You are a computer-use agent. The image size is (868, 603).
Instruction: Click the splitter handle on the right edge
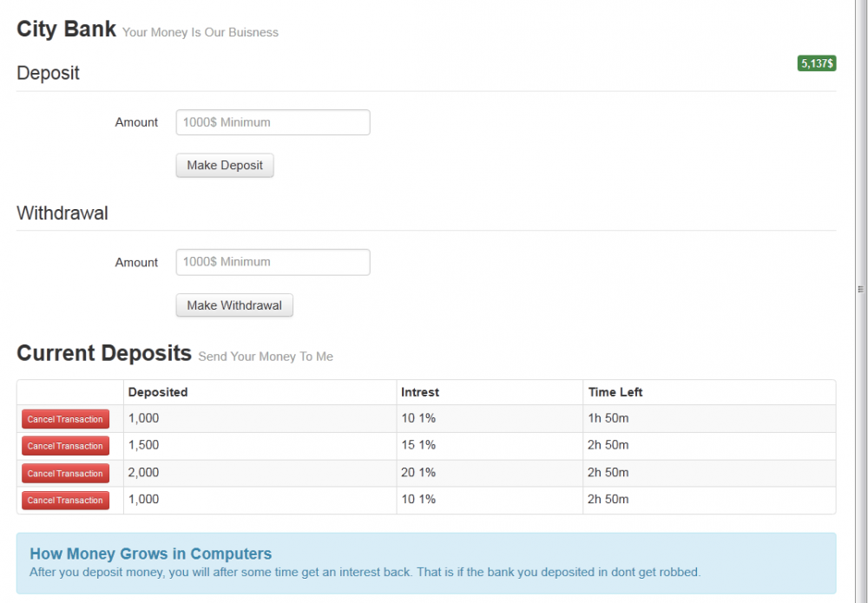(x=860, y=289)
